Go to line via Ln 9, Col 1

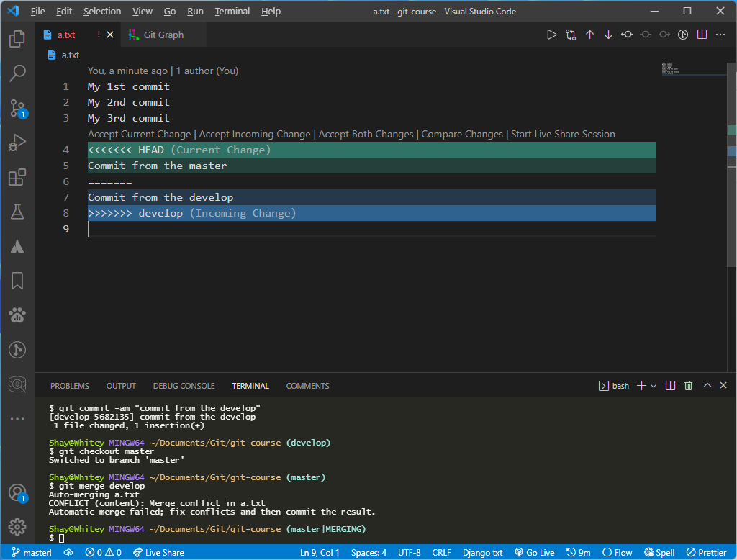pyautogui.click(x=320, y=553)
